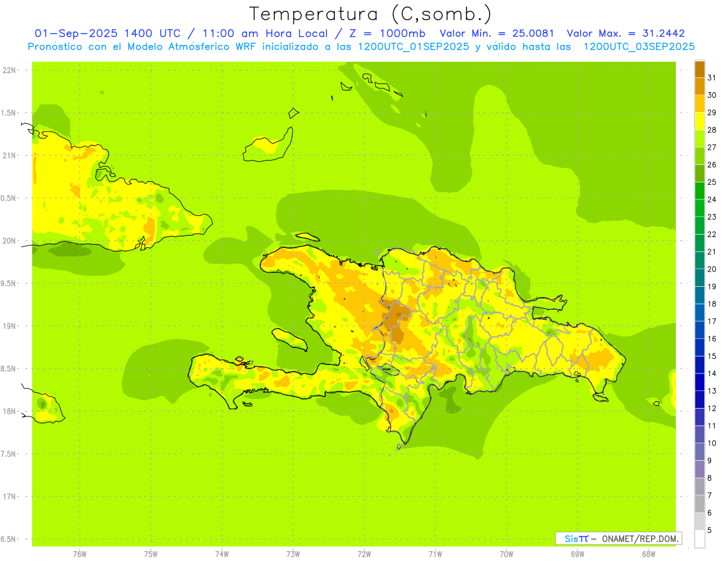Click the white swatch at the color scale bottom
728x562 pixels.
(699, 539)
